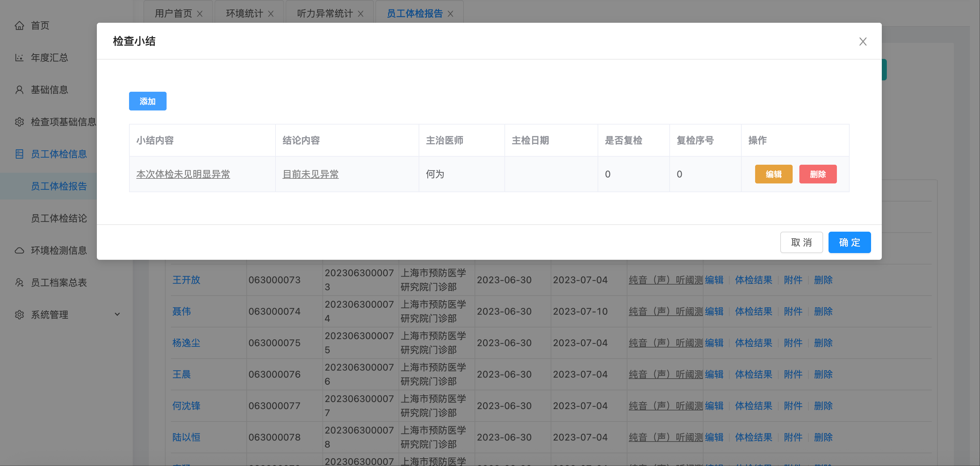Expand the 系统管理 menu chevron

coord(117,314)
